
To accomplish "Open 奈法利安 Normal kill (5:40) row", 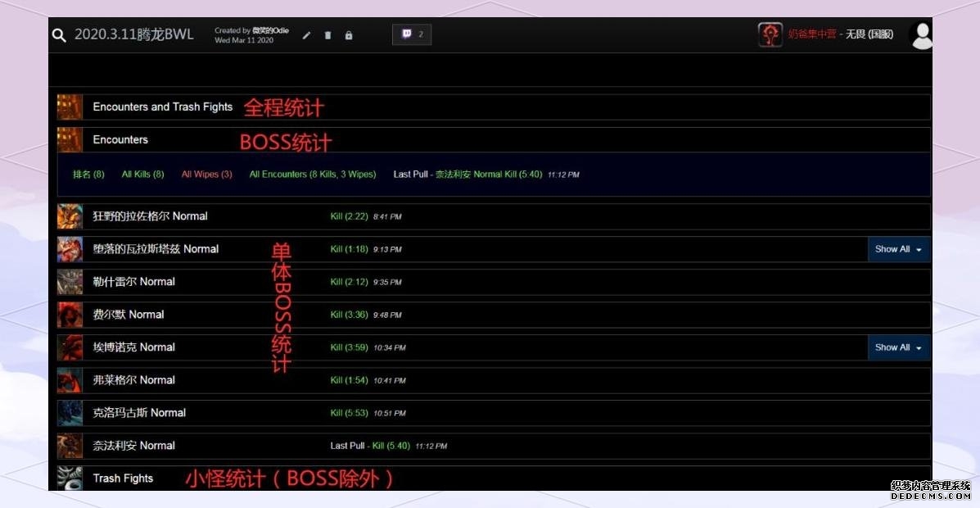I will coord(391,446).
